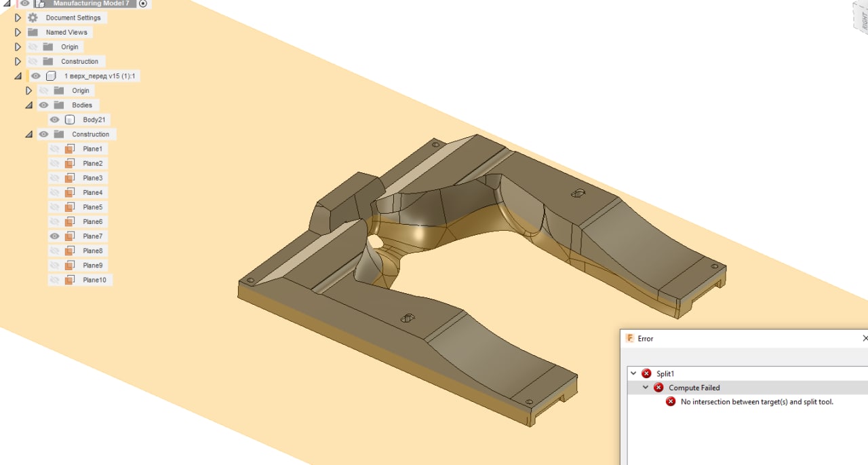This screenshot has height=465, width=868.
Task: Expand the root Origin folder under Named Views
Action: click(x=18, y=47)
